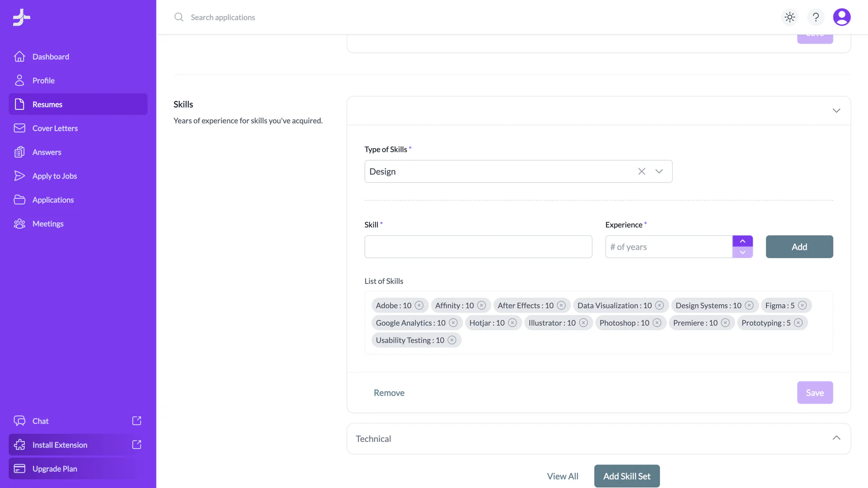Remove the Hotjar skill tag
This screenshot has height=488, width=868.
(512, 323)
